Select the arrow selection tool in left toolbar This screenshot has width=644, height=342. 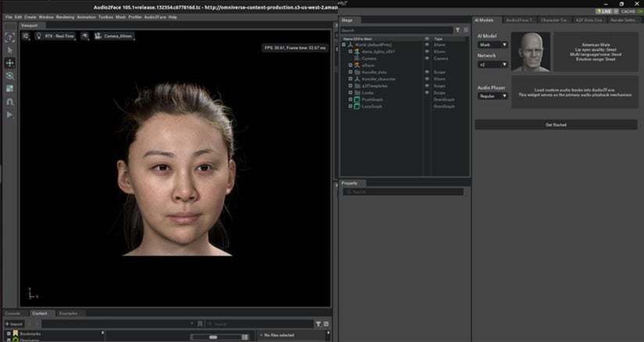pos(9,50)
